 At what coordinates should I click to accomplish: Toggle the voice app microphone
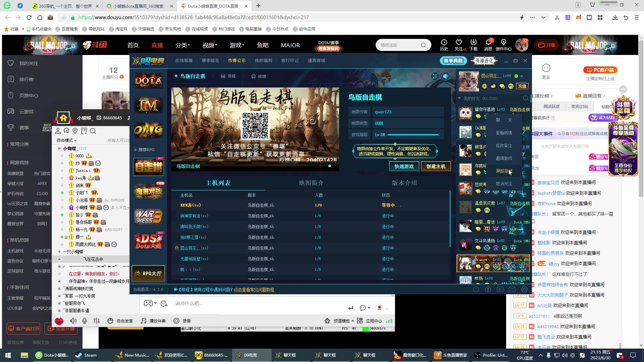(85, 321)
